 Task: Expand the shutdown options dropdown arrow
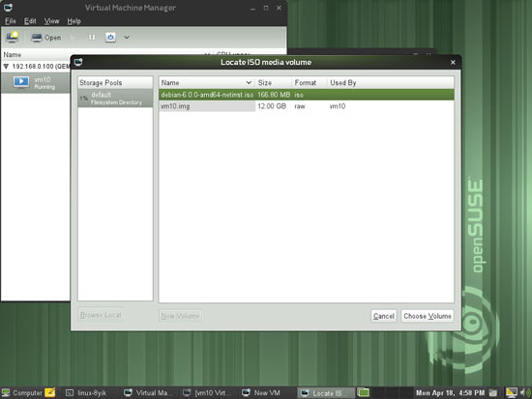(x=127, y=38)
